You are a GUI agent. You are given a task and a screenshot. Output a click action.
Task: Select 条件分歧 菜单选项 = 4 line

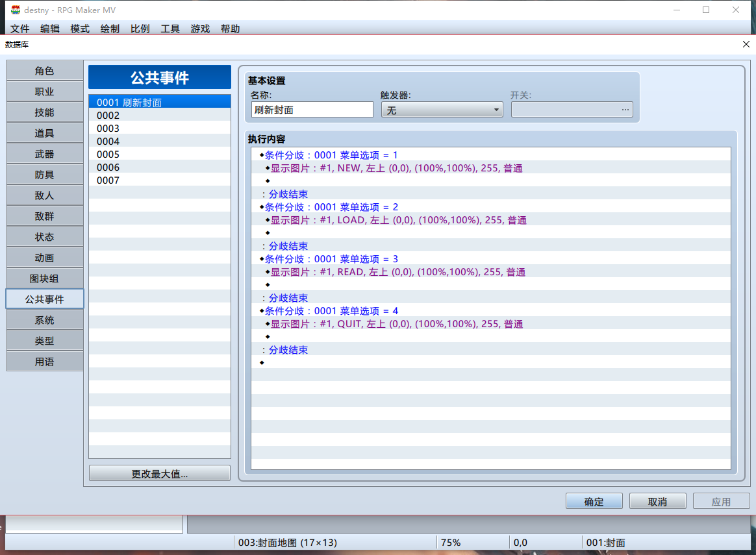tap(491, 311)
